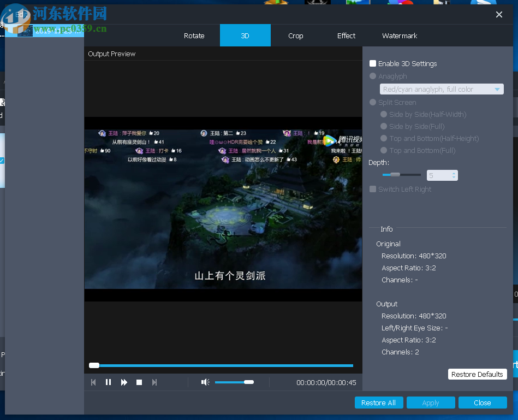518x420 pixels.
Task: Click the Restore All button
Action: (379, 403)
